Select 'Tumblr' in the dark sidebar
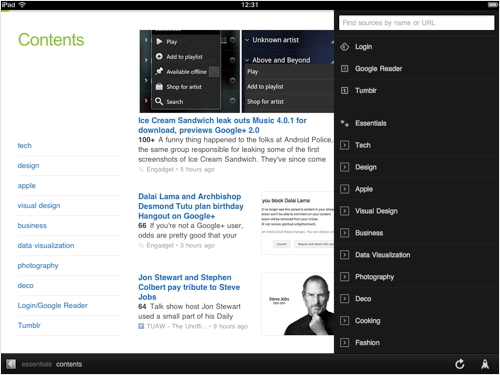This screenshot has width=500, height=375. [x=366, y=90]
